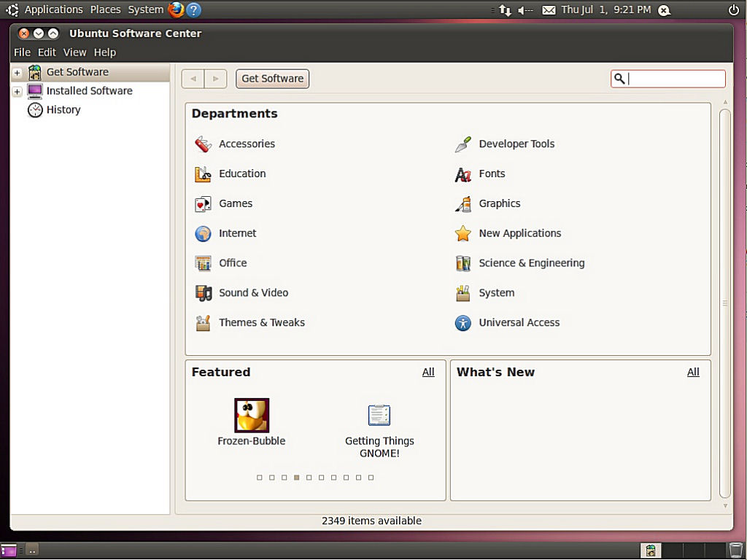Show all Featured applications via All link
The height and width of the screenshot is (560, 747).
(428, 372)
